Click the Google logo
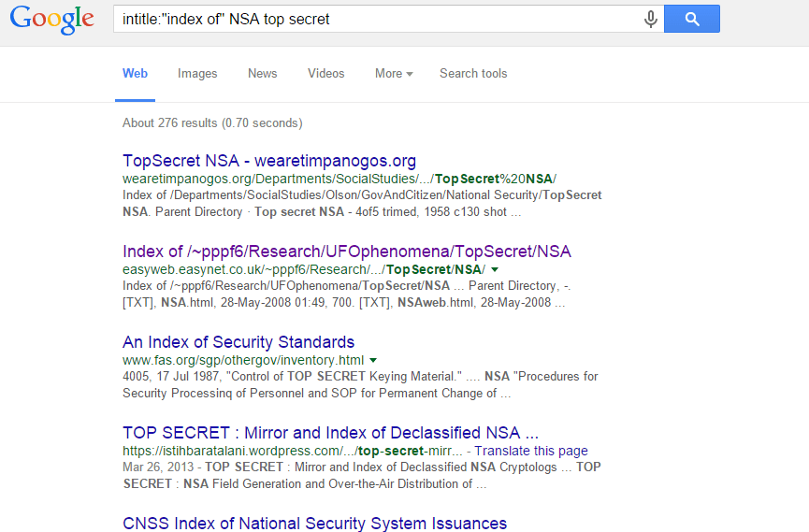Image resolution: width=809 pixels, height=532 pixels. point(52,20)
